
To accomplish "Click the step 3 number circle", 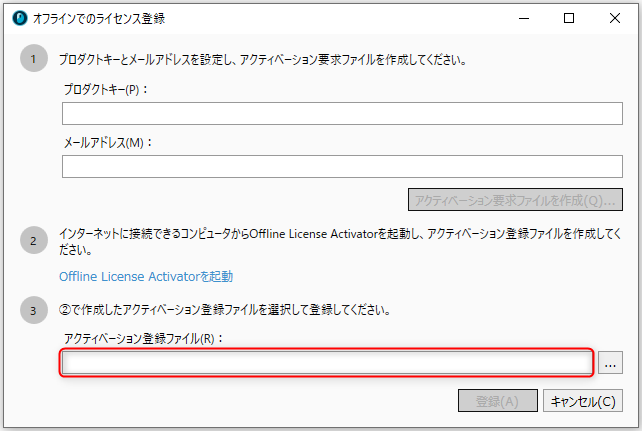I will point(34,310).
